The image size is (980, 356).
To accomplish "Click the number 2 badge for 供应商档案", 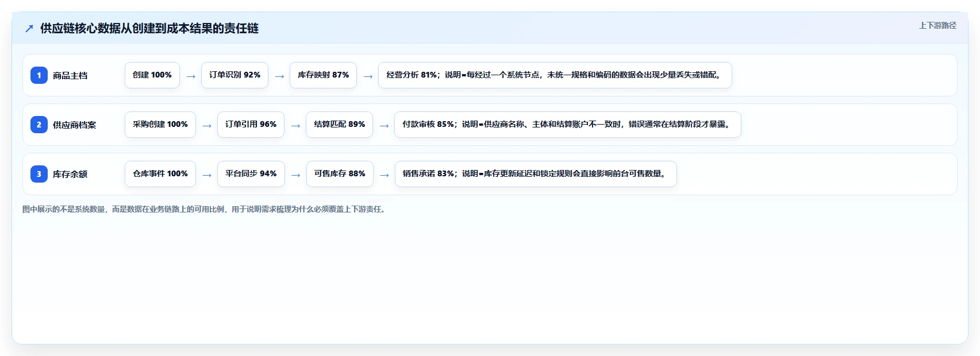I will pos(39,125).
